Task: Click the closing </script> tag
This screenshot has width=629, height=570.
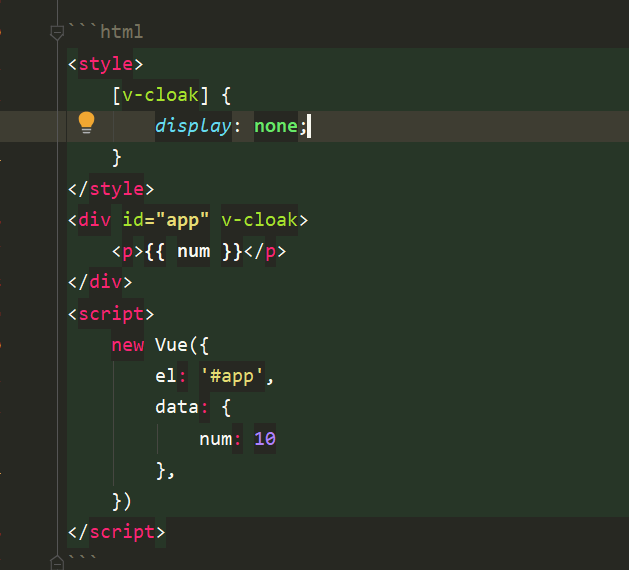Action: 116,532
